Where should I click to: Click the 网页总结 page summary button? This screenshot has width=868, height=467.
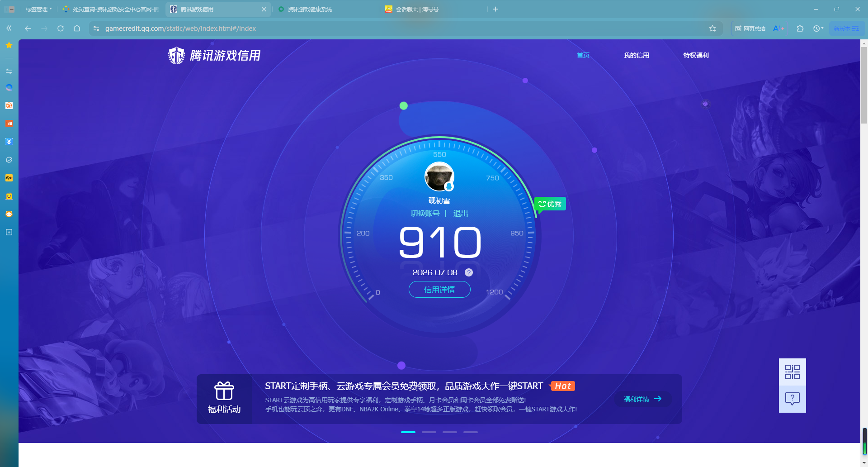click(750, 29)
